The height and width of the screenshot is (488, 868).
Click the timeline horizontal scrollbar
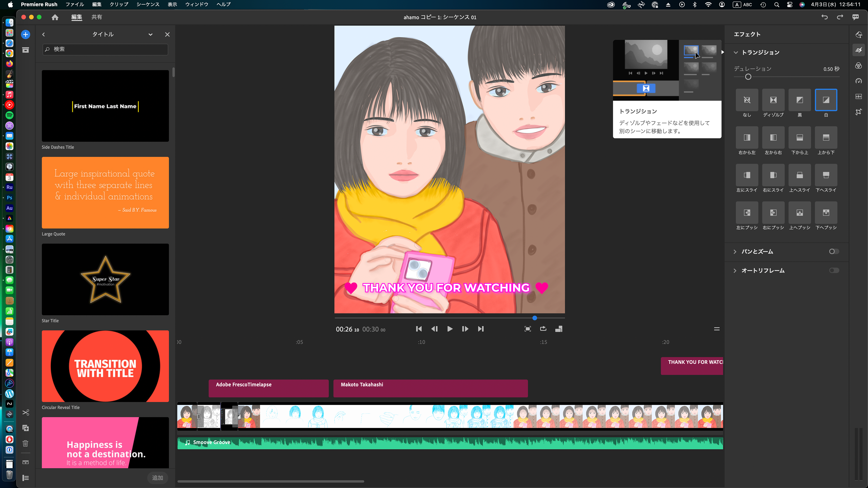click(271, 481)
